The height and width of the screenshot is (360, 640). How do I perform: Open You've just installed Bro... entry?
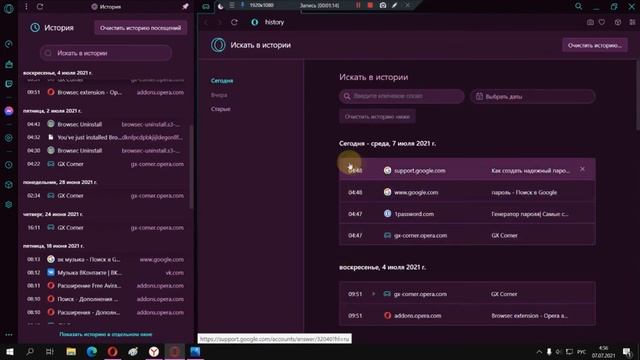click(x=105, y=137)
